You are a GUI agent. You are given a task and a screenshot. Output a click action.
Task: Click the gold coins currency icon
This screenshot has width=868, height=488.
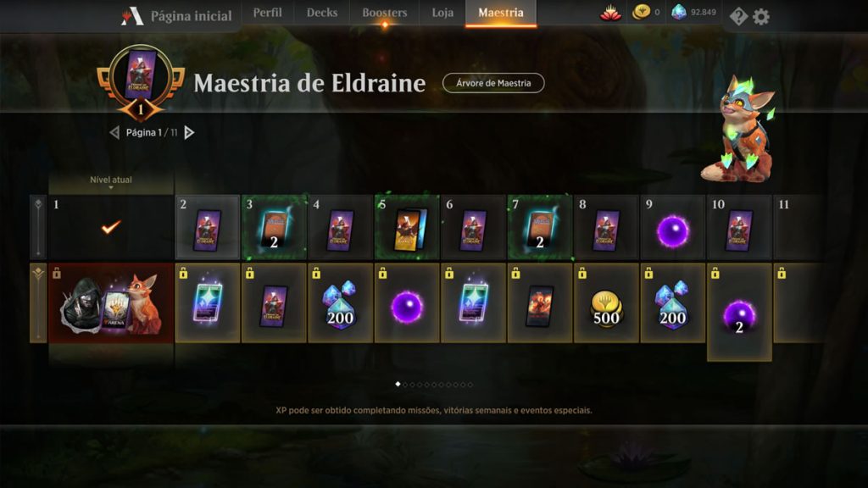pyautogui.click(x=641, y=12)
